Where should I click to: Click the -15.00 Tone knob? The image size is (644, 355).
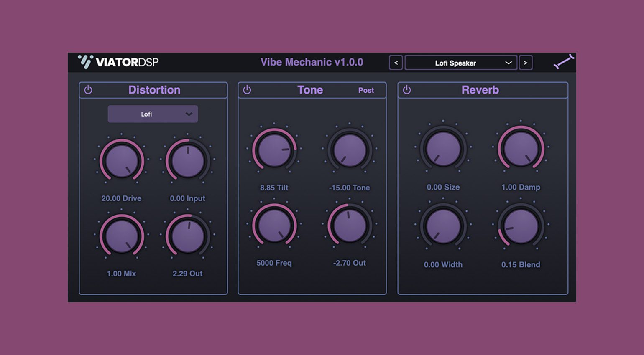tap(350, 150)
